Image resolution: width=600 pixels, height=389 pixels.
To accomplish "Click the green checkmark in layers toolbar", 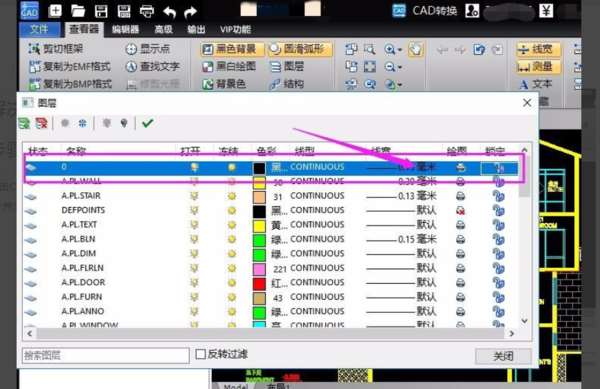I will tap(148, 123).
